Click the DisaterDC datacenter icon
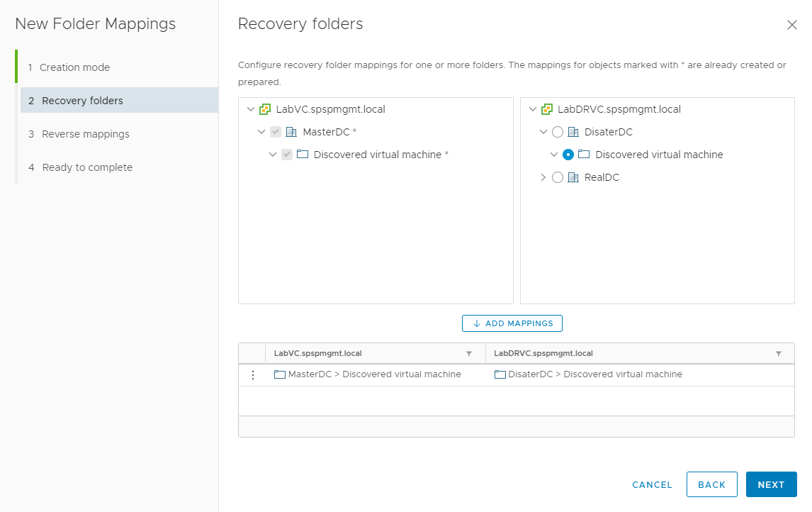This screenshot has height=512, width=812. (x=574, y=132)
